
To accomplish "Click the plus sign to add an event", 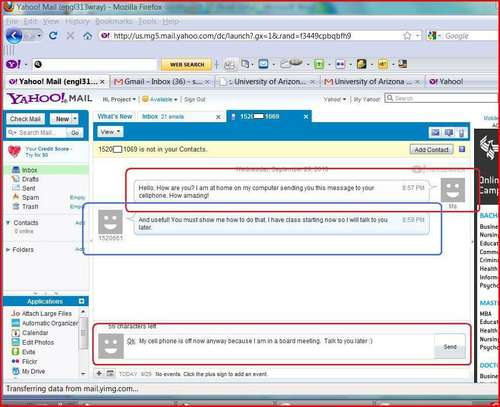I will [x=99, y=373].
